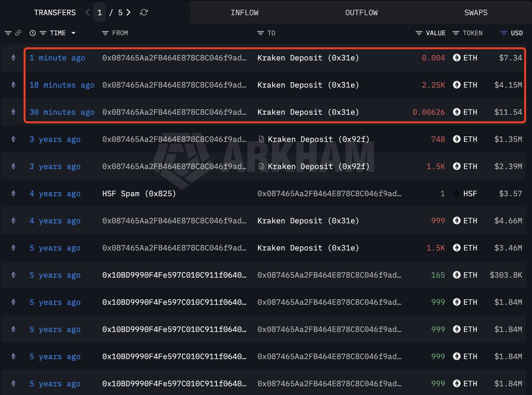Click the clock icon beside TIME

(x=33, y=33)
